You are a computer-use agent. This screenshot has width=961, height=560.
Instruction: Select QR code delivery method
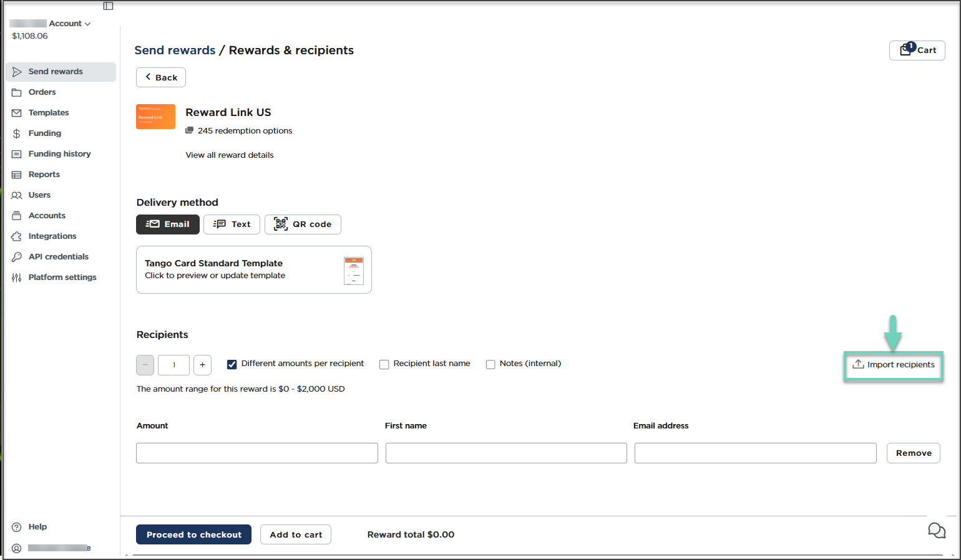303,224
